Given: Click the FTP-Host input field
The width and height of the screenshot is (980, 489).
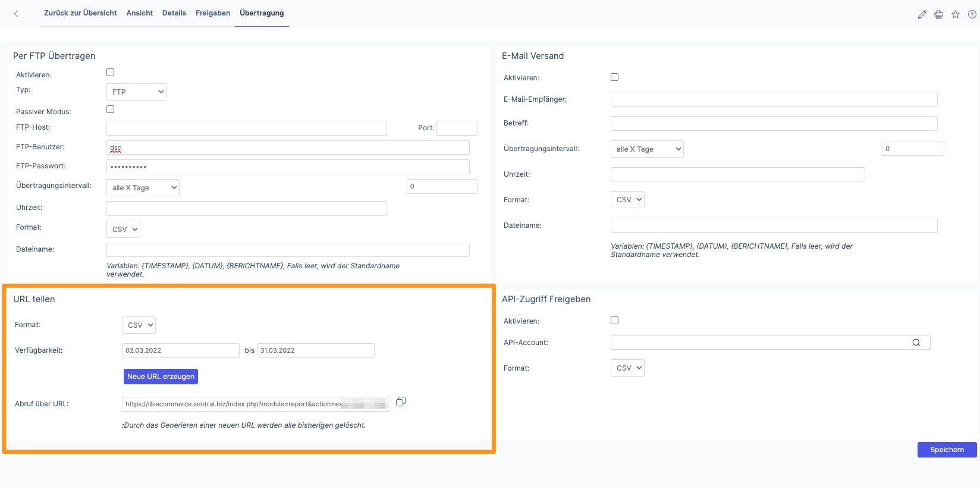Looking at the screenshot, I should click(247, 128).
